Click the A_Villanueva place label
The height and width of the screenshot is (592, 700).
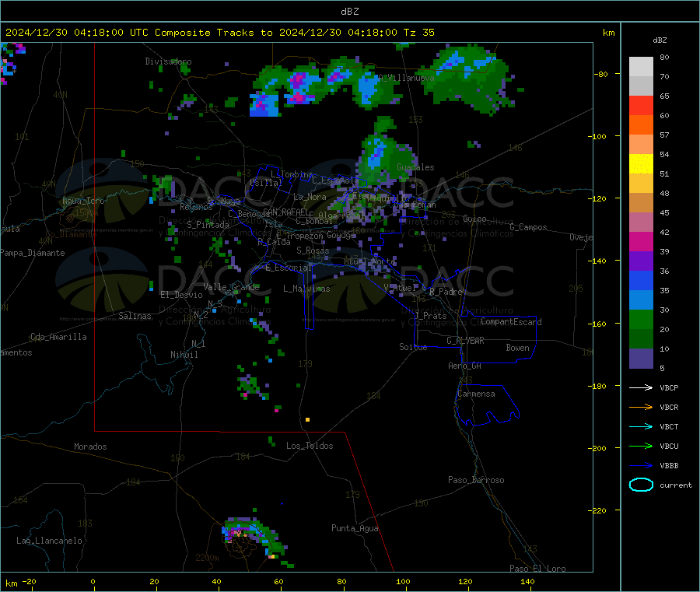click(406, 78)
